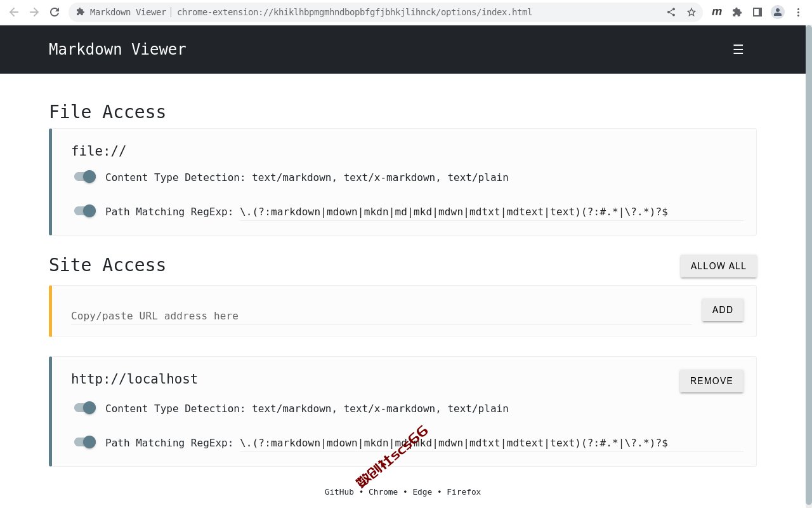Share this page from the address bar
812x508 pixels.
(x=671, y=12)
